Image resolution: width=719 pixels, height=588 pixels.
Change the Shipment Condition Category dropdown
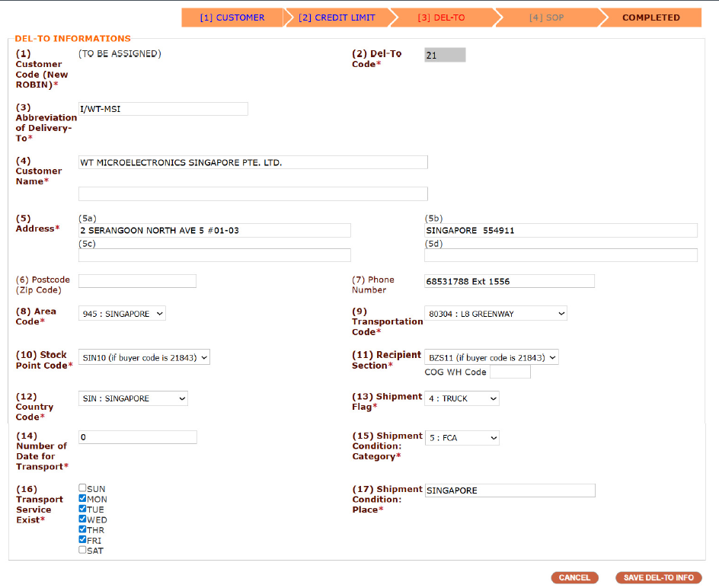point(462,438)
